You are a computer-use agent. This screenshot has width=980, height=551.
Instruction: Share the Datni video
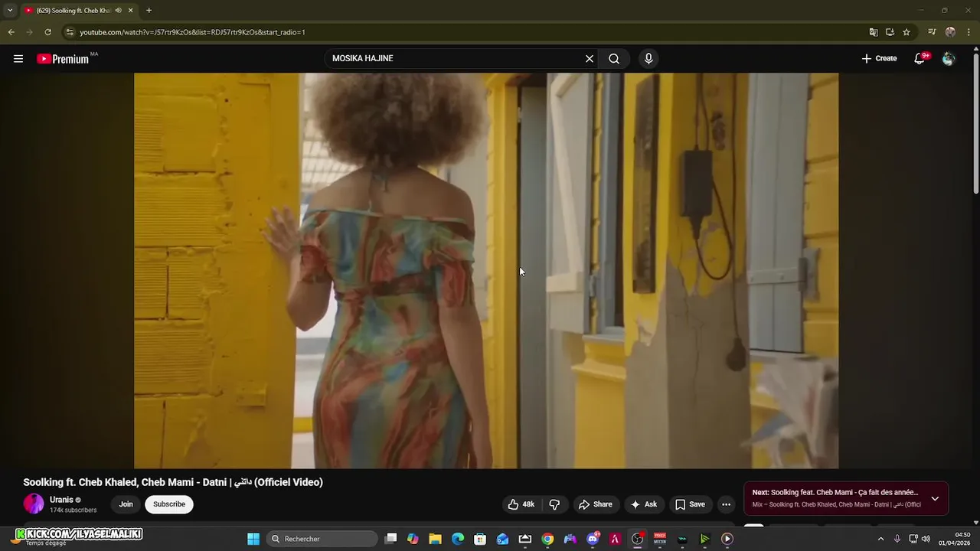[x=596, y=504]
